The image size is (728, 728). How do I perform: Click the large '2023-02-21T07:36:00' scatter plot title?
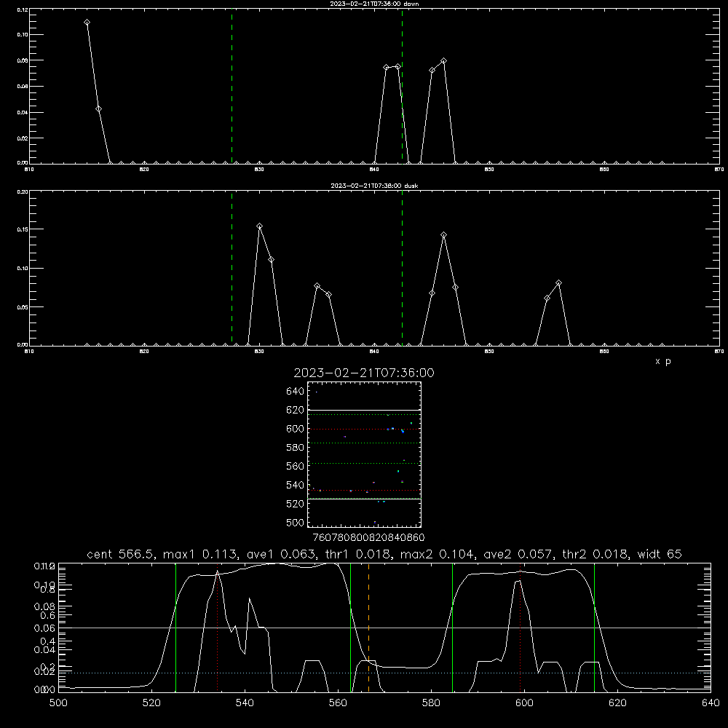click(x=364, y=373)
